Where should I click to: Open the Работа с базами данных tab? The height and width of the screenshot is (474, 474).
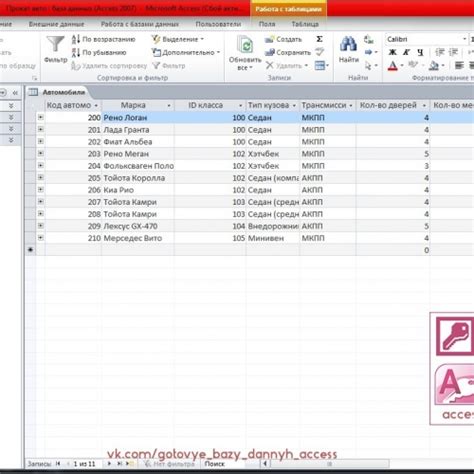[x=140, y=24]
